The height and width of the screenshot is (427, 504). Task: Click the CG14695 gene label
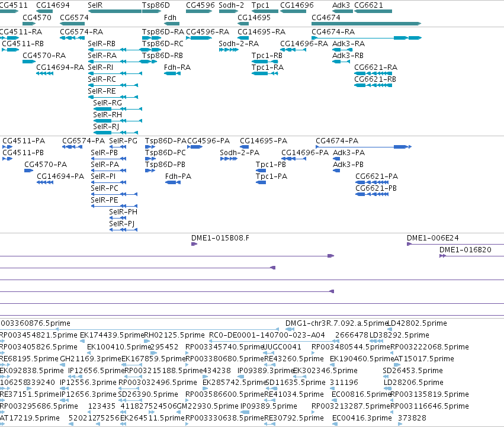254,17
